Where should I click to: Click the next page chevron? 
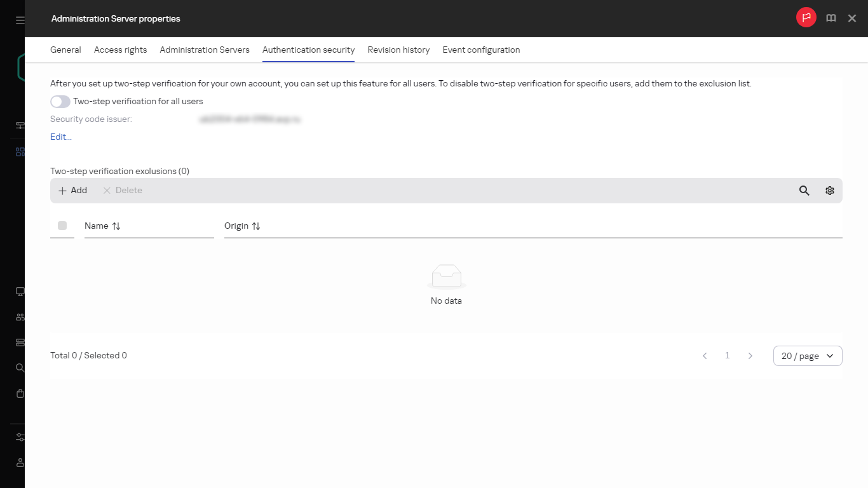click(x=750, y=355)
